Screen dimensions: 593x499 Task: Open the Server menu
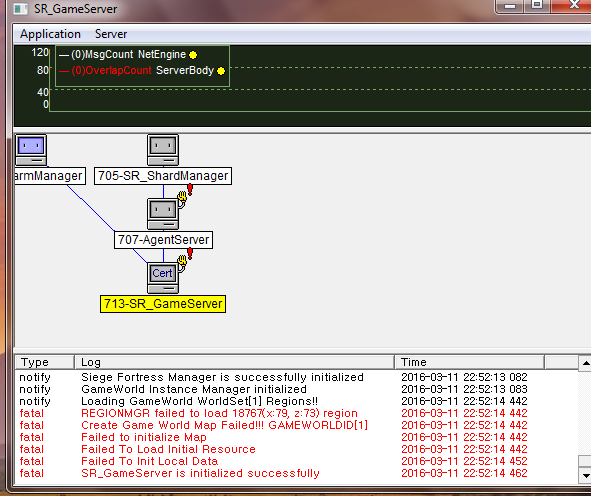111,34
